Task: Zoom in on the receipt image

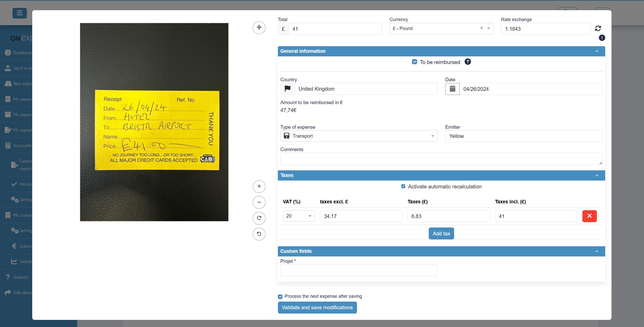Action: (x=259, y=186)
